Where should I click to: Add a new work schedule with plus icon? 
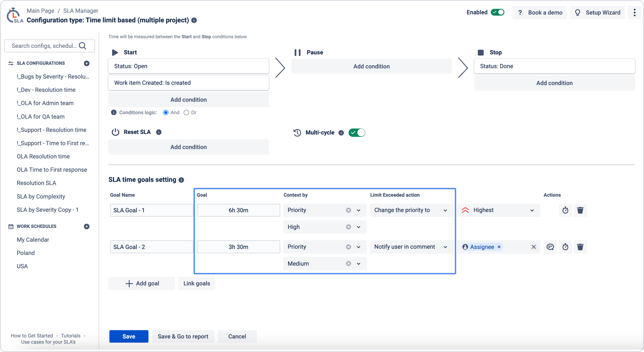87,226
